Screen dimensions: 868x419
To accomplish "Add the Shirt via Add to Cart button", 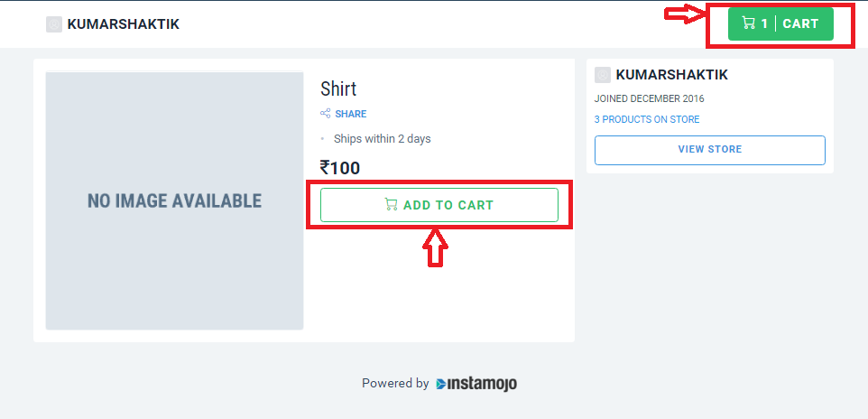I will [x=439, y=205].
